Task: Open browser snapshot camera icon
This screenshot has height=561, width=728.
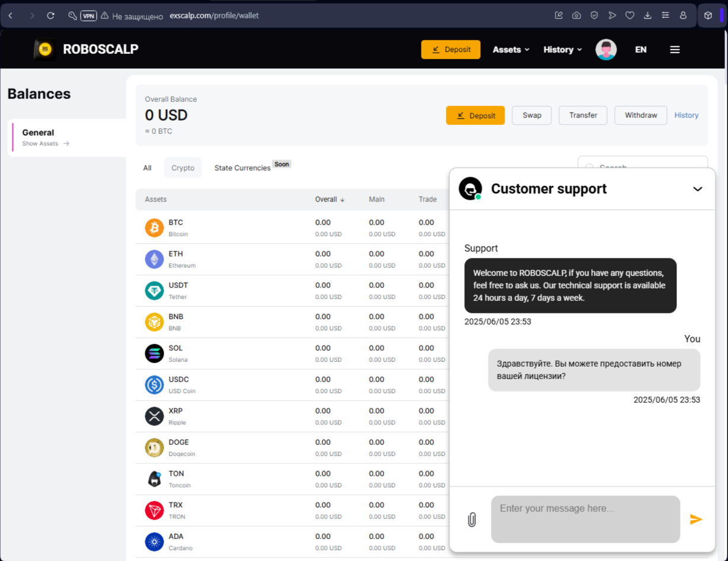Action: (x=576, y=16)
